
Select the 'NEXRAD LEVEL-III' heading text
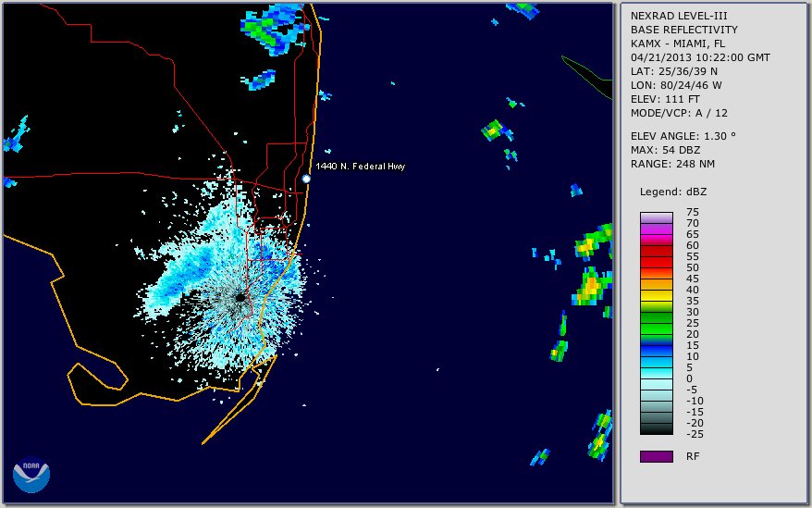point(679,16)
